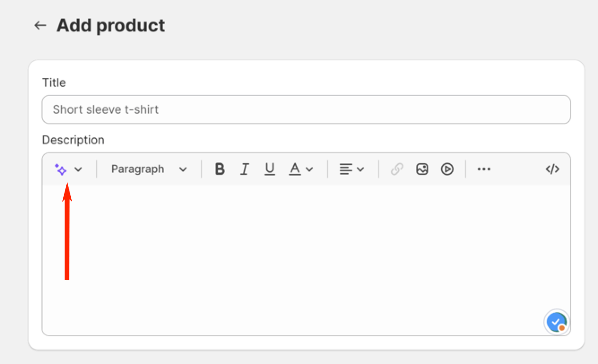
Task: Open the Paragraph style dropdown
Action: 148,169
